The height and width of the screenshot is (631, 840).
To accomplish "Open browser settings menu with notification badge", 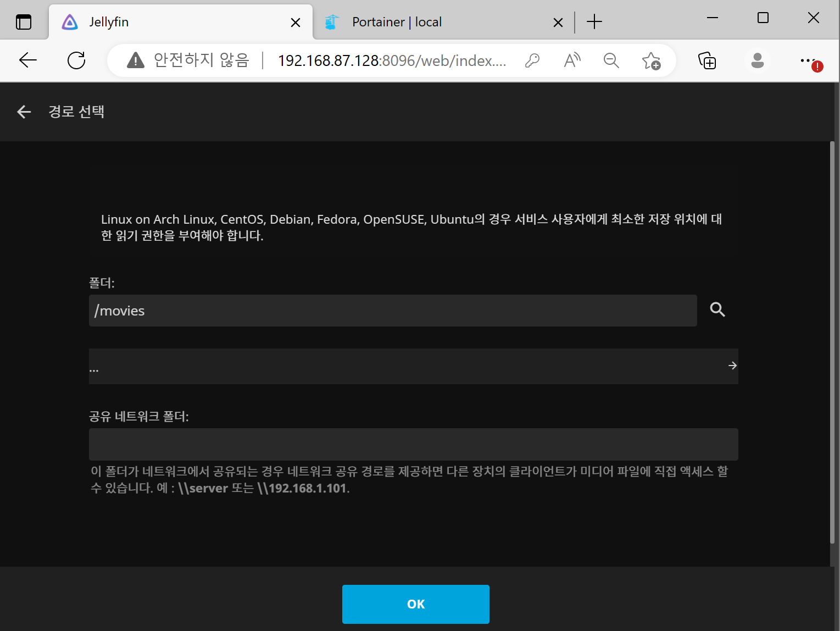I will pos(808,60).
